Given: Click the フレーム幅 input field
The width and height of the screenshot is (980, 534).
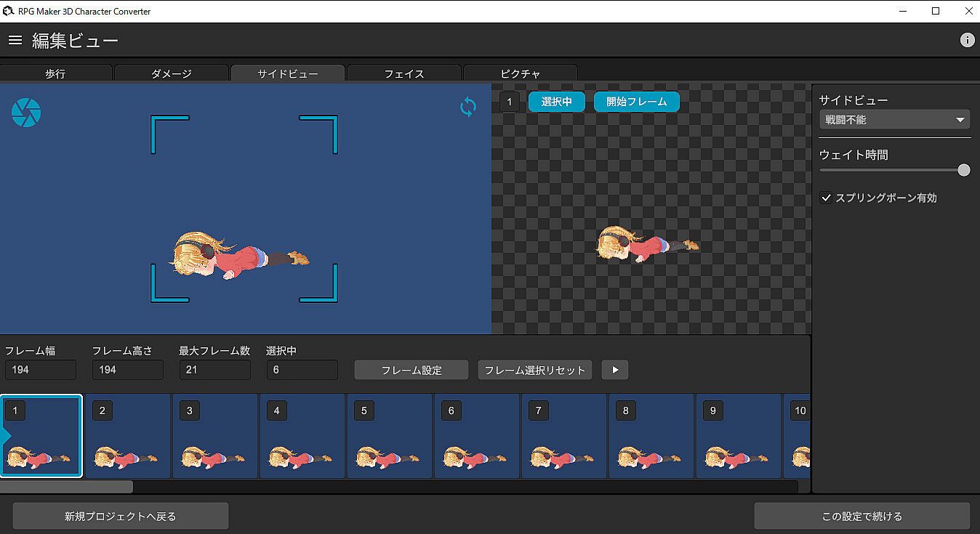Looking at the screenshot, I should [x=41, y=370].
